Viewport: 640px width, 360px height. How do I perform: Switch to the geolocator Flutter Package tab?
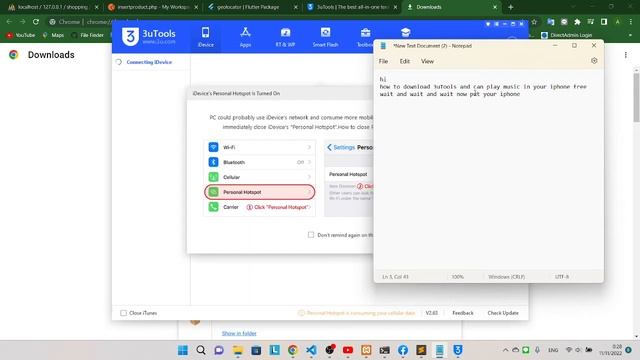click(x=252, y=7)
